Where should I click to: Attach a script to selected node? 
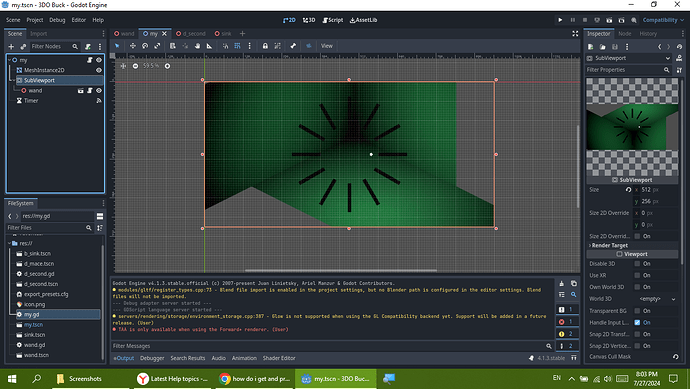point(88,46)
